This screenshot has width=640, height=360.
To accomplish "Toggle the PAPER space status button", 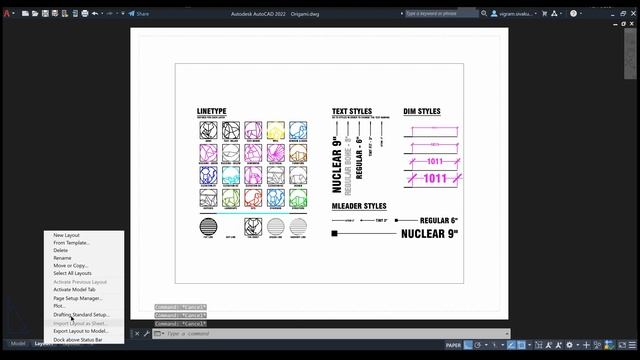I will point(453,345).
